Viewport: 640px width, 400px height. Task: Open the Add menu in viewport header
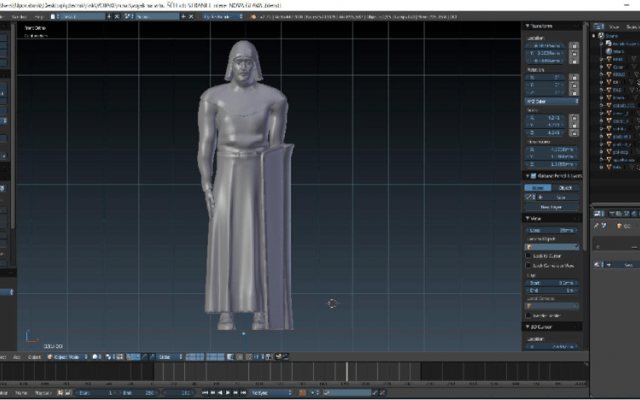17,357
